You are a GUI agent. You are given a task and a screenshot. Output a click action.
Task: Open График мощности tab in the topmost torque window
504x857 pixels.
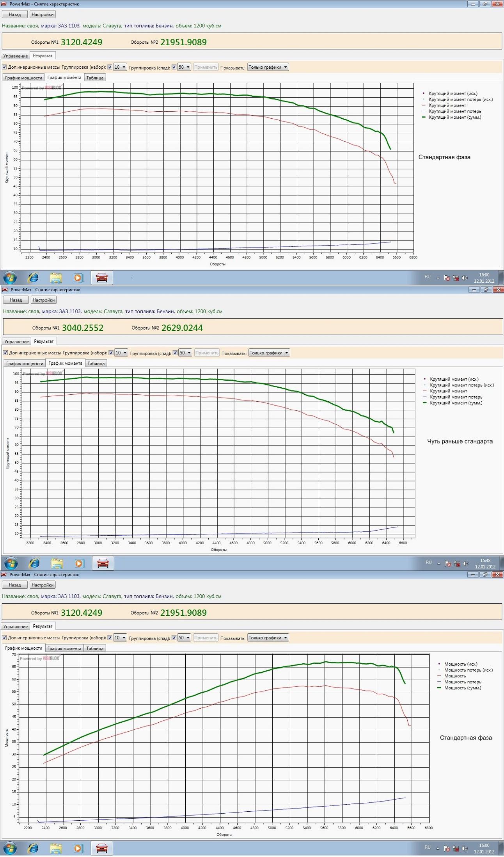click(x=24, y=78)
